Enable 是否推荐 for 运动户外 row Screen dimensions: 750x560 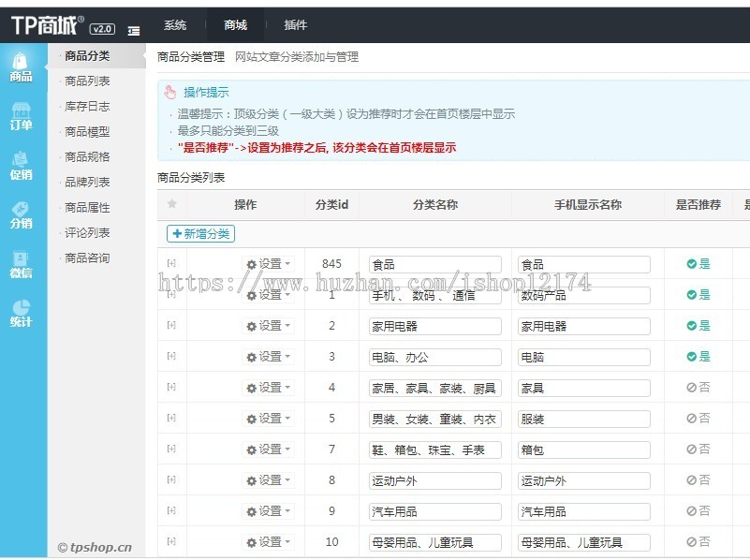click(x=699, y=479)
